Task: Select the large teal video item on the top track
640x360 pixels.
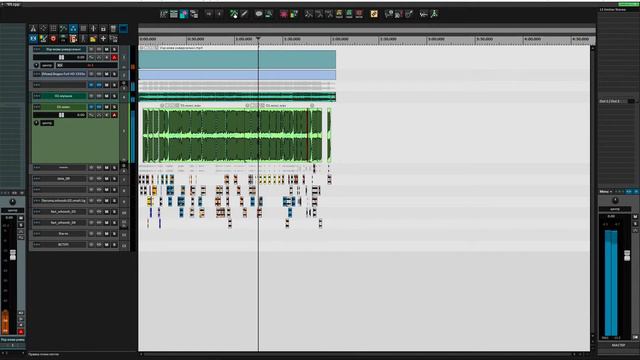Action: (237, 60)
